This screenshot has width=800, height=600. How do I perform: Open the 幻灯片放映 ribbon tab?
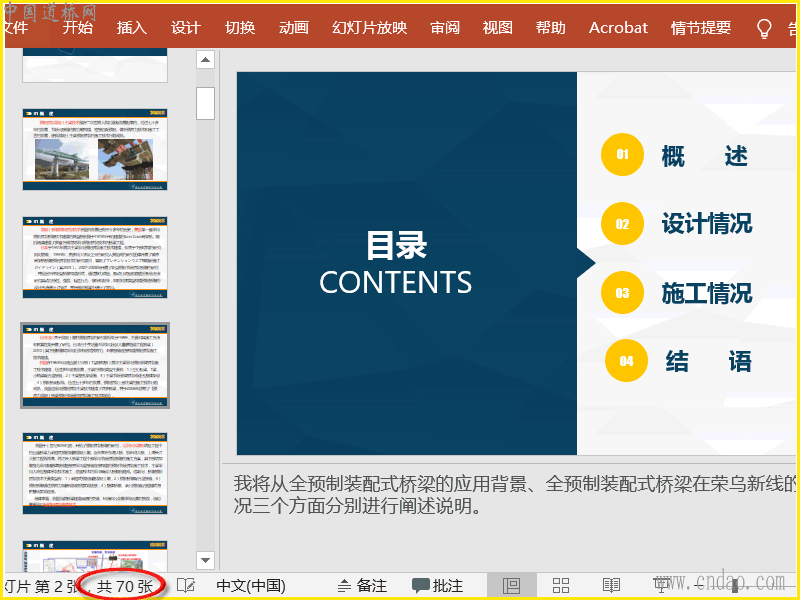pos(369,28)
